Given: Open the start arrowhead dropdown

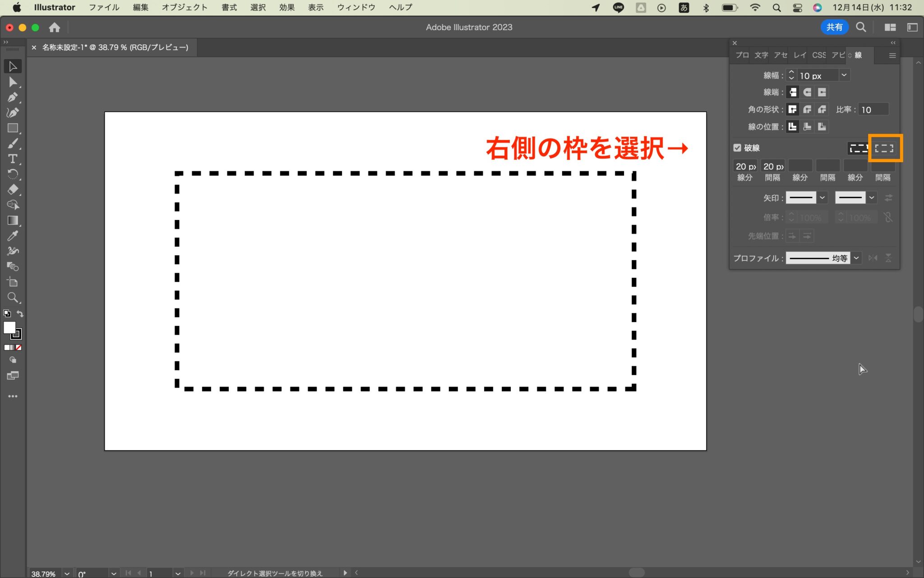Looking at the screenshot, I should tap(822, 198).
